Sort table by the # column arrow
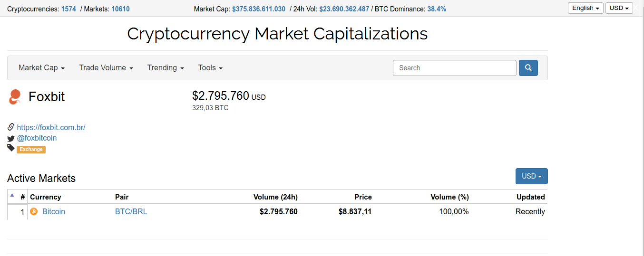Viewport: 644px width, 256px height. pyautogui.click(x=12, y=195)
